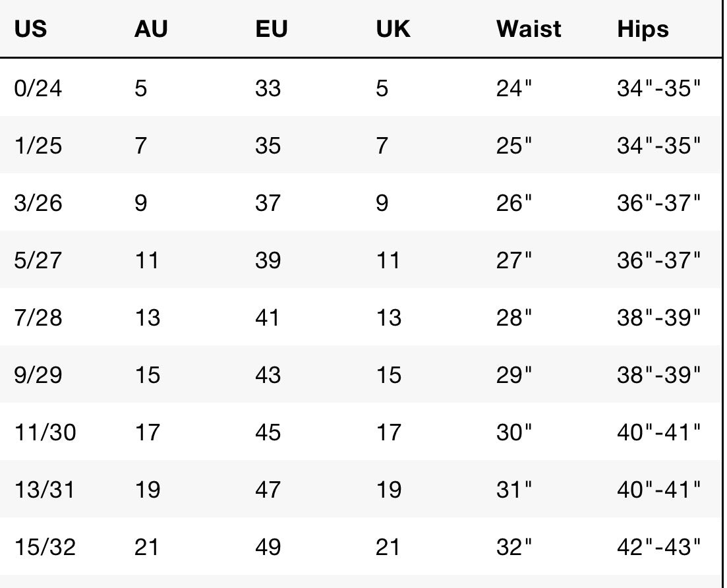The height and width of the screenshot is (588, 727).
Task: Click the EU column header
Action: click(x=272, y=30)
